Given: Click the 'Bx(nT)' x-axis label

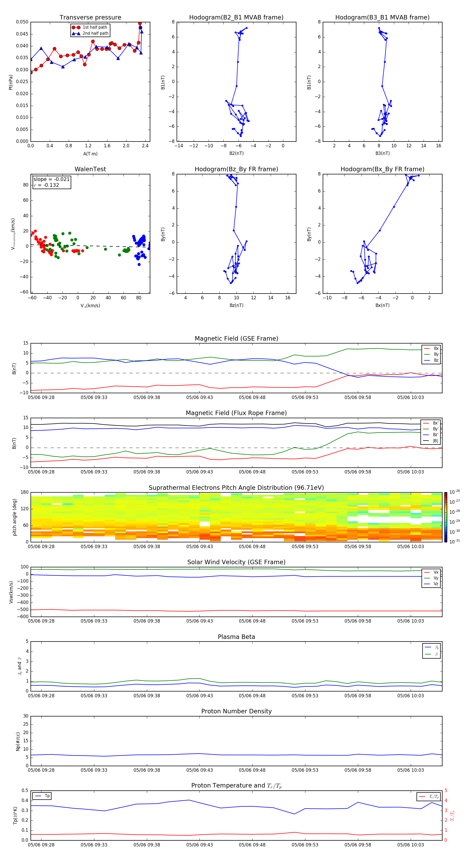Looking at the screenshot, I should coord(382,305).
